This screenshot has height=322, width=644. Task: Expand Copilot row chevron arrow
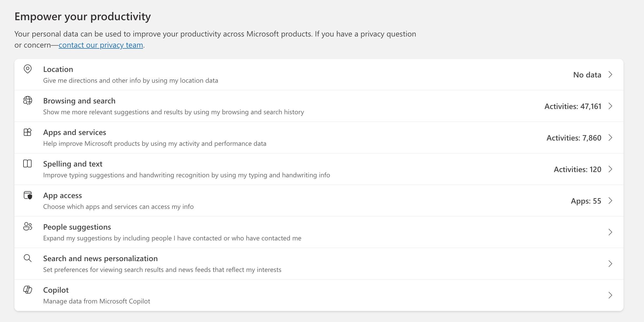610,295
